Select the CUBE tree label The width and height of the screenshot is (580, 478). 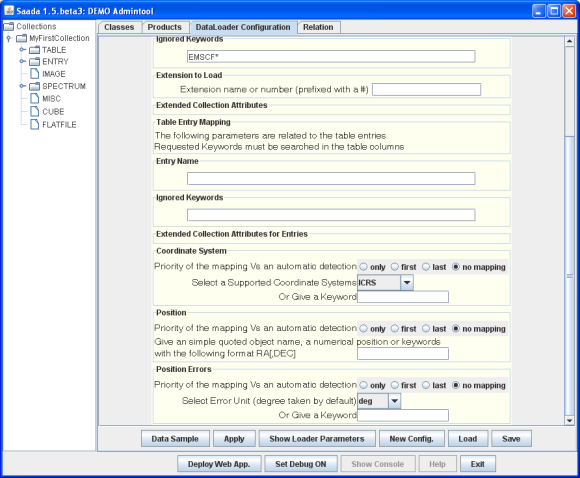[x=53, y=111]
